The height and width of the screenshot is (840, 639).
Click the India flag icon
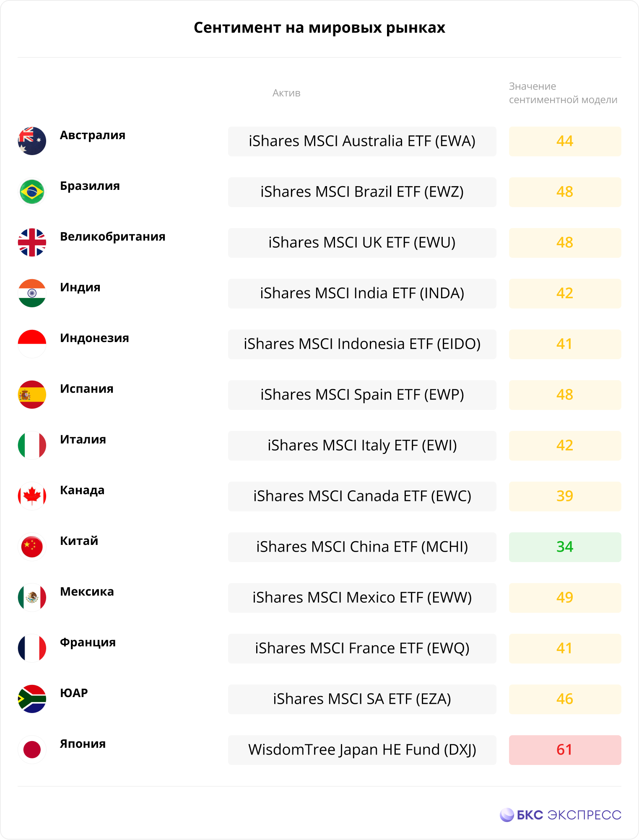32,293
